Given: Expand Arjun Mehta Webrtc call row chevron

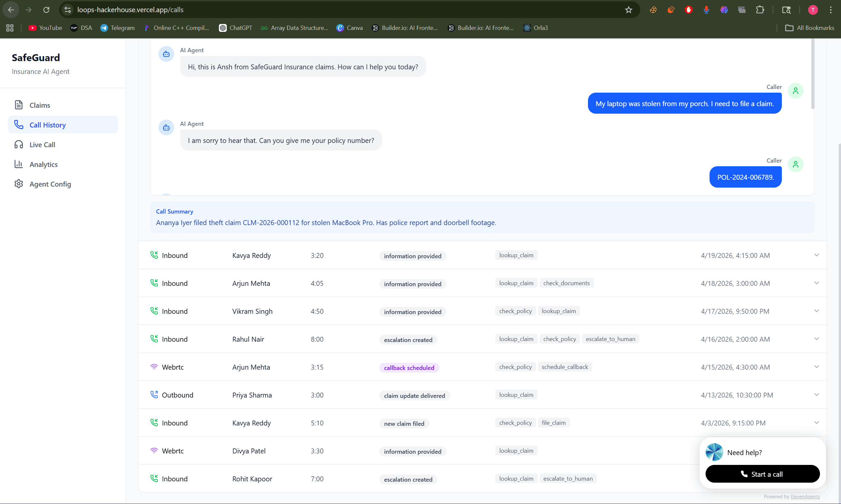Looking at the screenshot, I should click(817, 367).
